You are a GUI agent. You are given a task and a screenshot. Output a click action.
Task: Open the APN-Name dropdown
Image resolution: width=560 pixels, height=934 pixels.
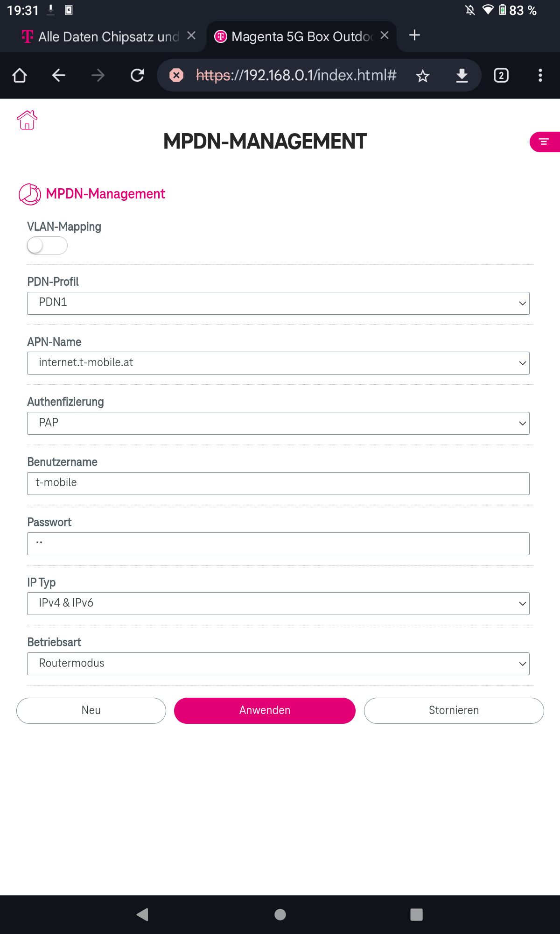click(278, 363)
